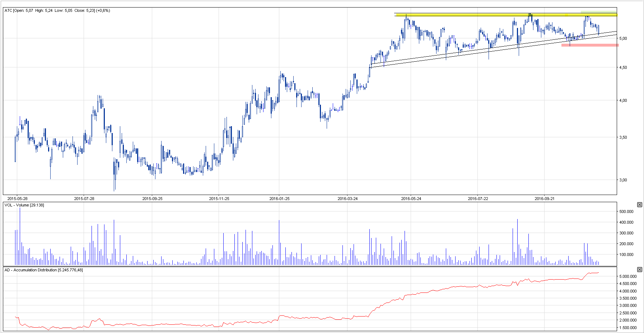Click the 2016-05-24 date axis label
Image resolution: width=644 pixels, height=333 pixels.
(411, 199)
